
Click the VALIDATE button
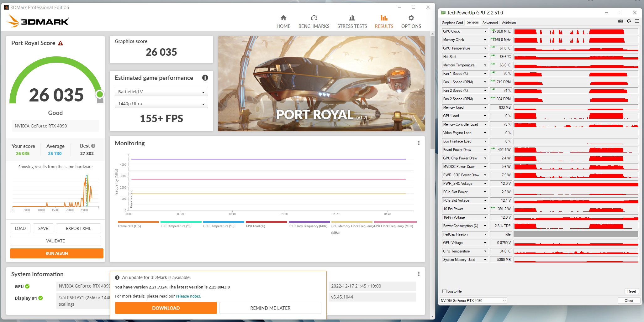pos(55,241)
